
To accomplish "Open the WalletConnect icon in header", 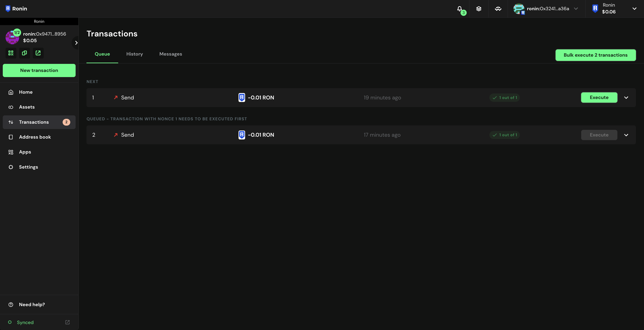I will point(498,9).
